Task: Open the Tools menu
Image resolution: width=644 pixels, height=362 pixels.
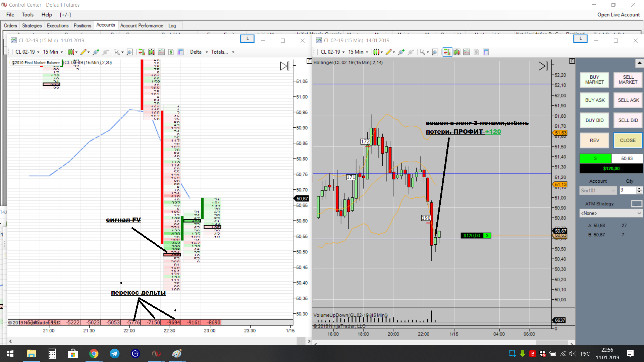Action: 28,15
